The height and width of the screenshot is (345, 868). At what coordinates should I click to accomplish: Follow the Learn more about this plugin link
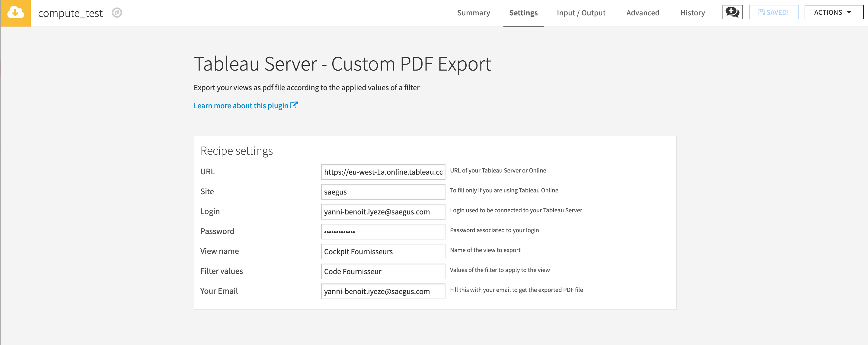click(241, 106)
